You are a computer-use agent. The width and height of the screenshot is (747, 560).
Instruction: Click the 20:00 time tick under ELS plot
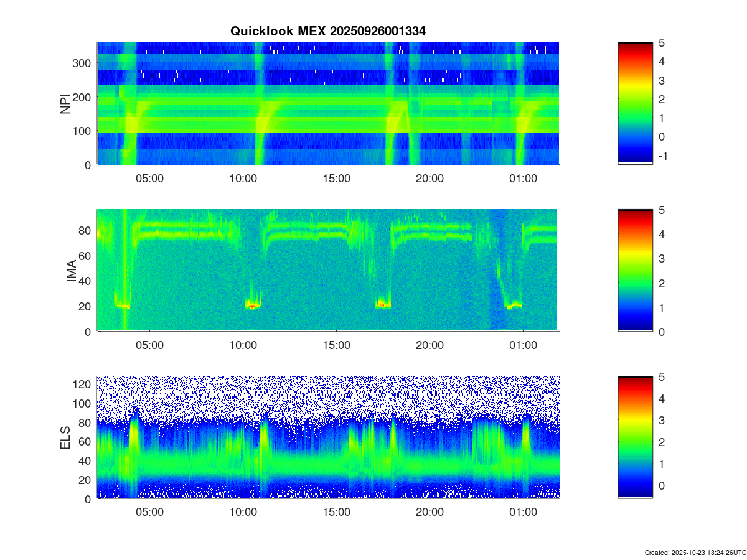(430, 512)
